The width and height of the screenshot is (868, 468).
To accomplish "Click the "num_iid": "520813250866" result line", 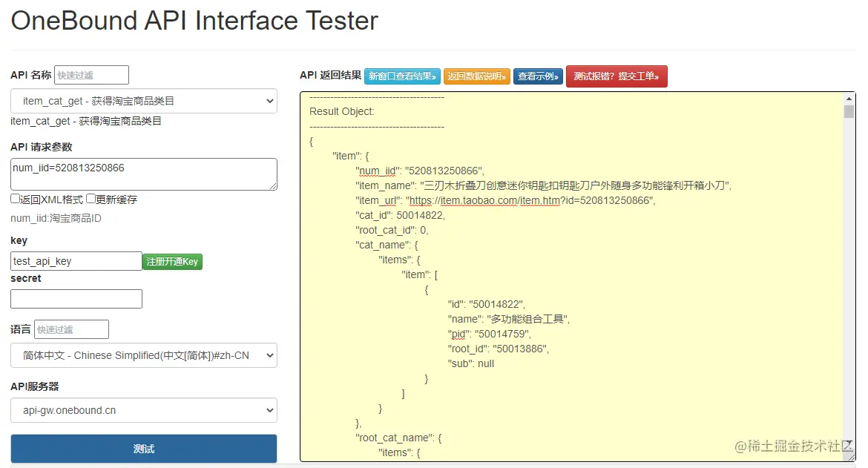I will [420, 171].
